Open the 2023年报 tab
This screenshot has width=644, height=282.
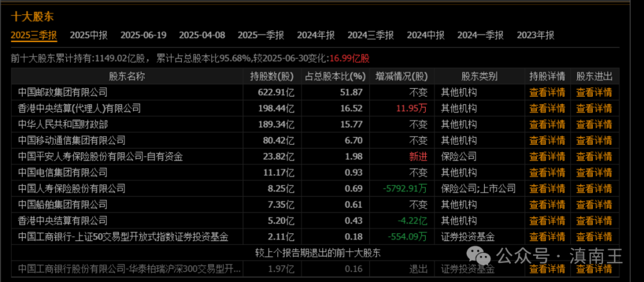(x=535, y=35)
